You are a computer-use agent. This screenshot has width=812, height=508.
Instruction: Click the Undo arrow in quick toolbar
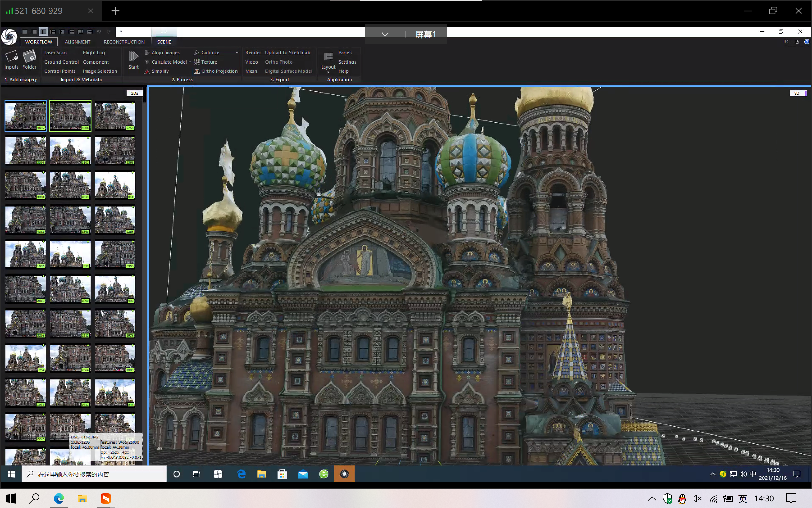pos(99,31)
